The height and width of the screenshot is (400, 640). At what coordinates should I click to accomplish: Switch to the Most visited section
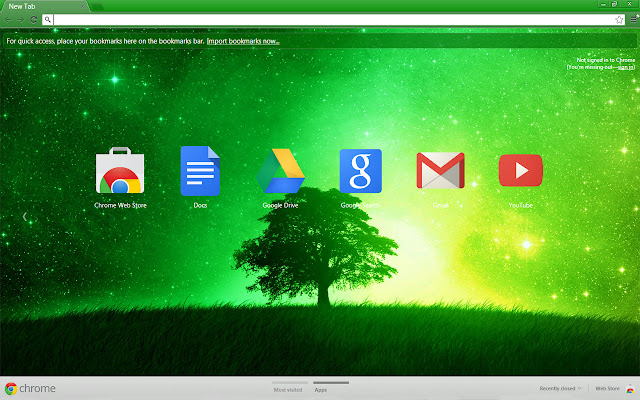pyautogui.click(x=288, y=390)
